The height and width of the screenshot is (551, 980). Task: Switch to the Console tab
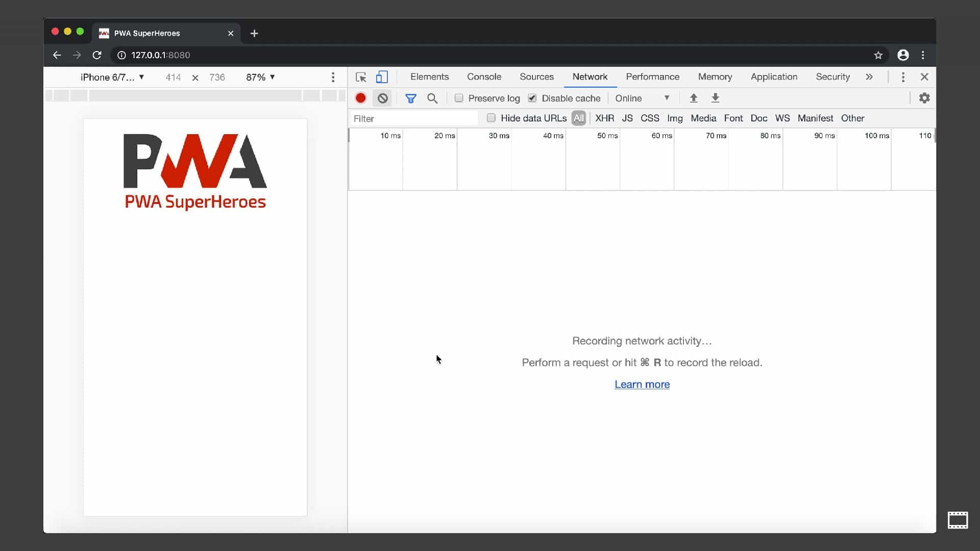tap(484, 77)
